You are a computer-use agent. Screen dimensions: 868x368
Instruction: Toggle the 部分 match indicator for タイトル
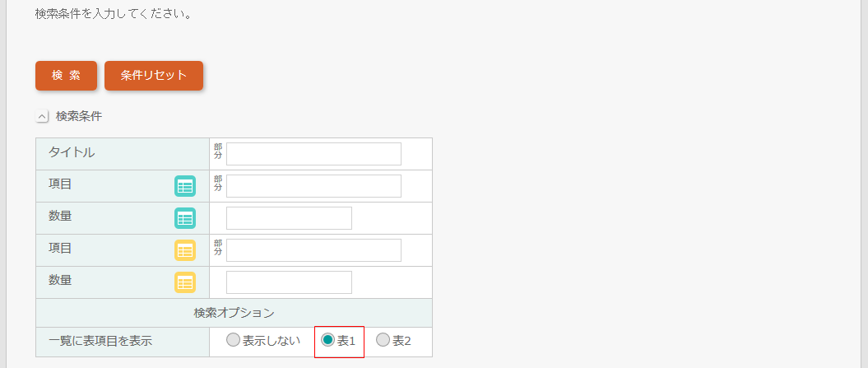(x=218, y=151)
